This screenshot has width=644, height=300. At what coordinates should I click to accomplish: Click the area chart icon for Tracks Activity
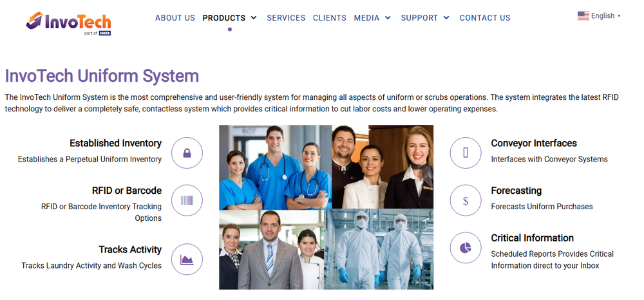click(187, 259)
